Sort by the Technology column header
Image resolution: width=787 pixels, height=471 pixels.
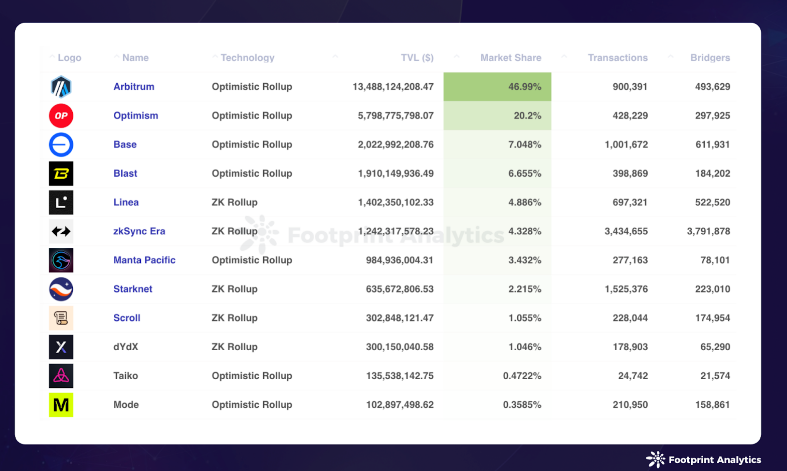[247, 58]
